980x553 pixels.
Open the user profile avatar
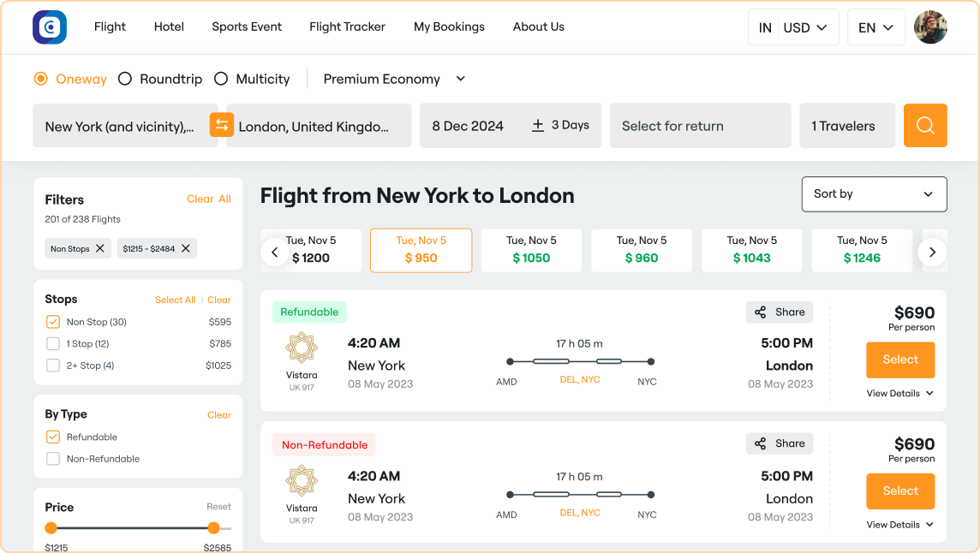(x=930, y=27)
